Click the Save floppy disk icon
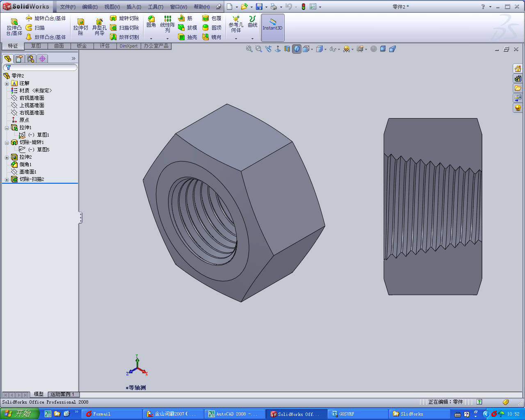This screenshot has width=525, height=420. click(259, 7)
